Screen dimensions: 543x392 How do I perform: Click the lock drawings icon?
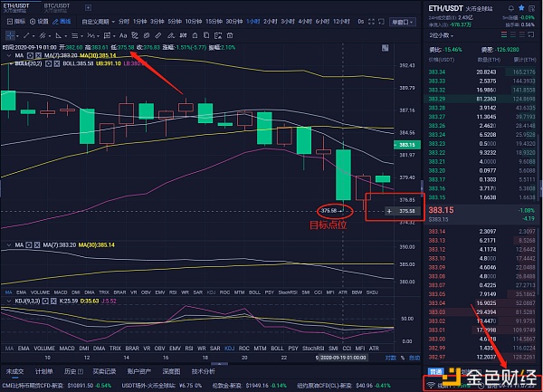click(195, 35)
